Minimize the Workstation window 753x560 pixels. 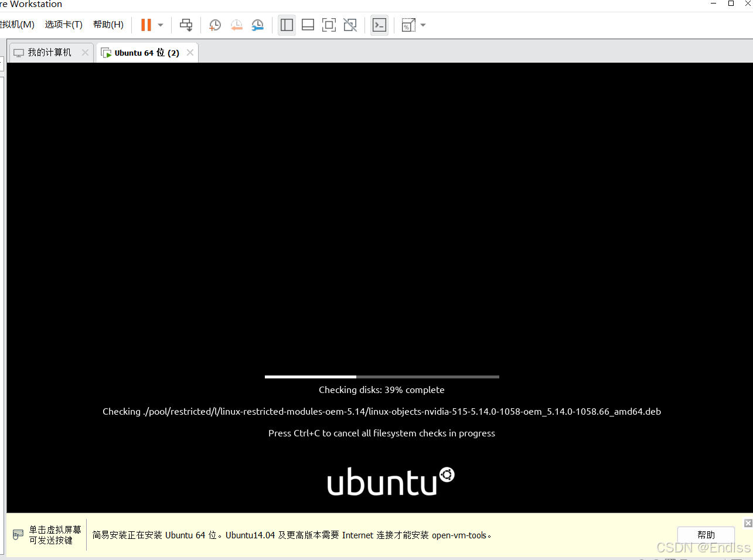click(x=713, y=4)
